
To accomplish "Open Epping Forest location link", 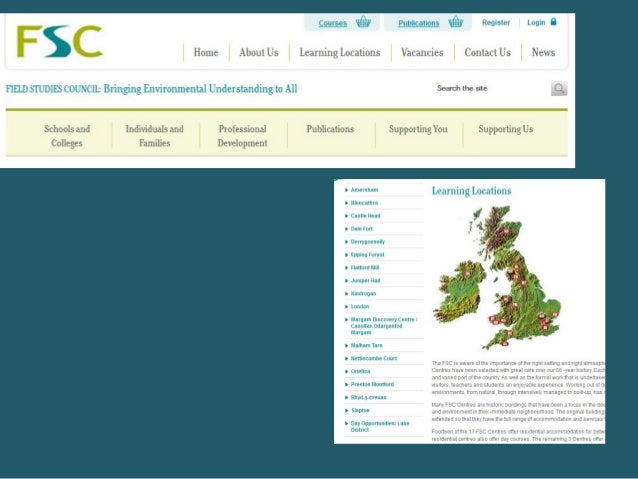I will coord(367,255).
